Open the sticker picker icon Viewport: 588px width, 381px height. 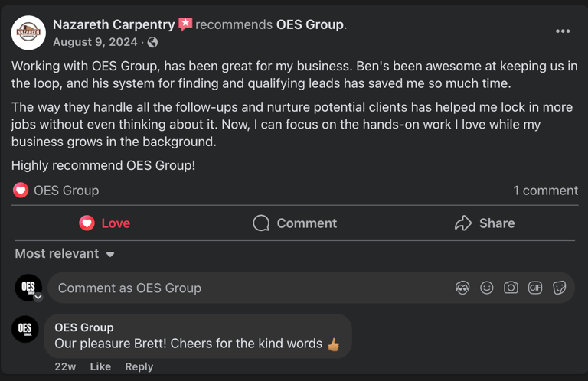[x=559, y=288]
